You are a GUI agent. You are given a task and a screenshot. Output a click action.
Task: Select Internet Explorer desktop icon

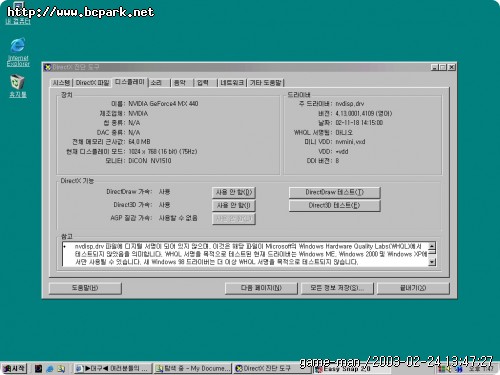coord(18,52)
